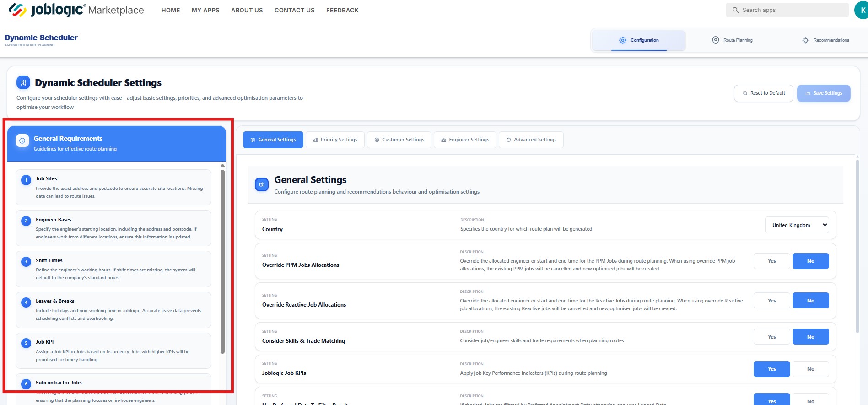Open the user avatar K menu

(862, 10)
